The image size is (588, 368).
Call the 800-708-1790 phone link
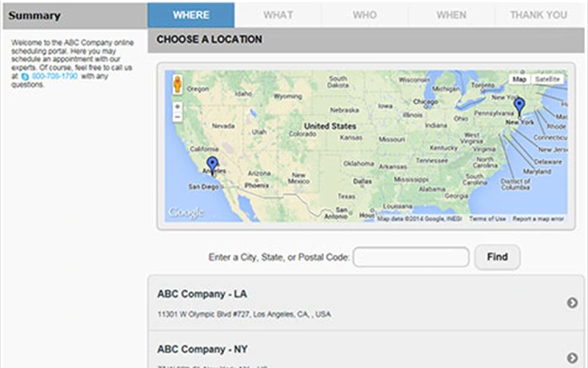pyautogui.click(x=55, y=76)
